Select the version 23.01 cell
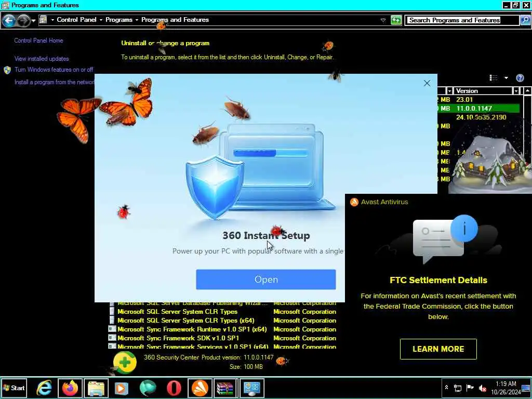This screenshot has width=532, height=399. pyautogui.click(x=464, y=100)
